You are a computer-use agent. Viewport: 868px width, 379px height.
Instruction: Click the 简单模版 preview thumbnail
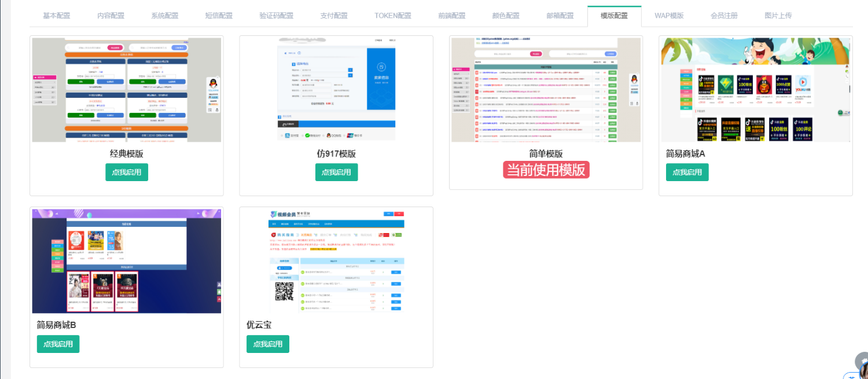546,90
